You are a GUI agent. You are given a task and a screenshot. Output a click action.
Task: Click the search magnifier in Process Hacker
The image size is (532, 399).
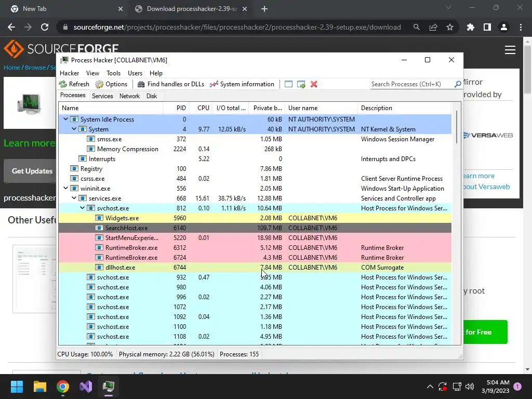click(x=458, y=84)
